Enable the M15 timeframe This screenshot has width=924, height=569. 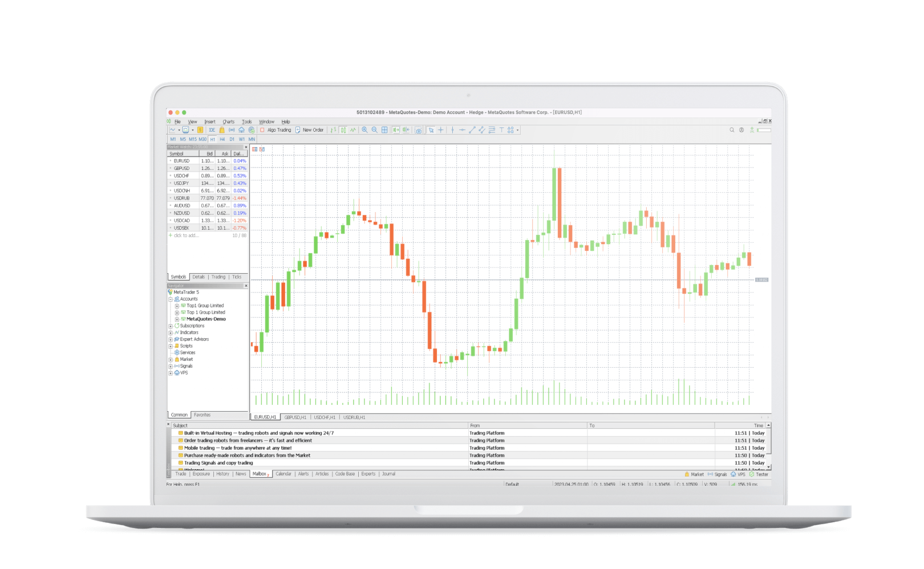click(192, 139)
